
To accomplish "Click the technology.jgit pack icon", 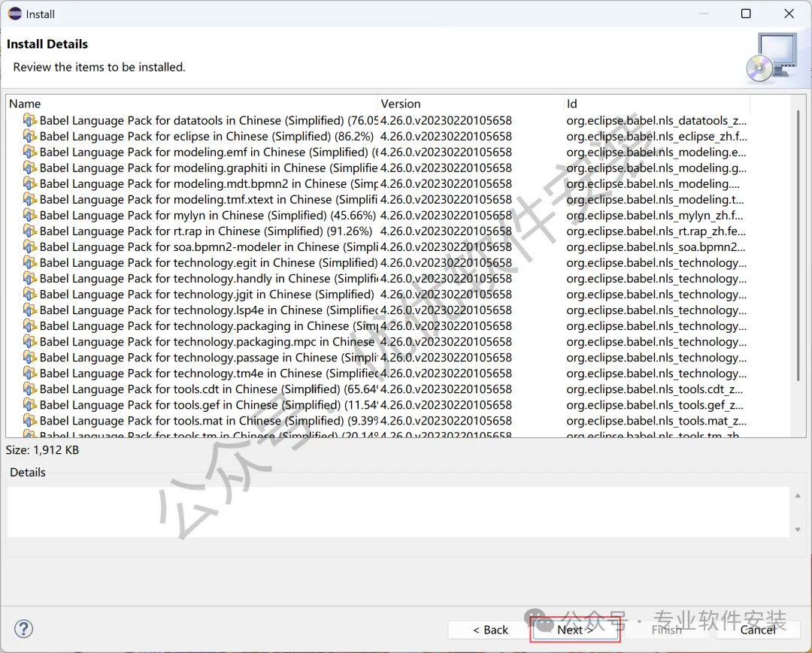I will (x=30, y=294).
